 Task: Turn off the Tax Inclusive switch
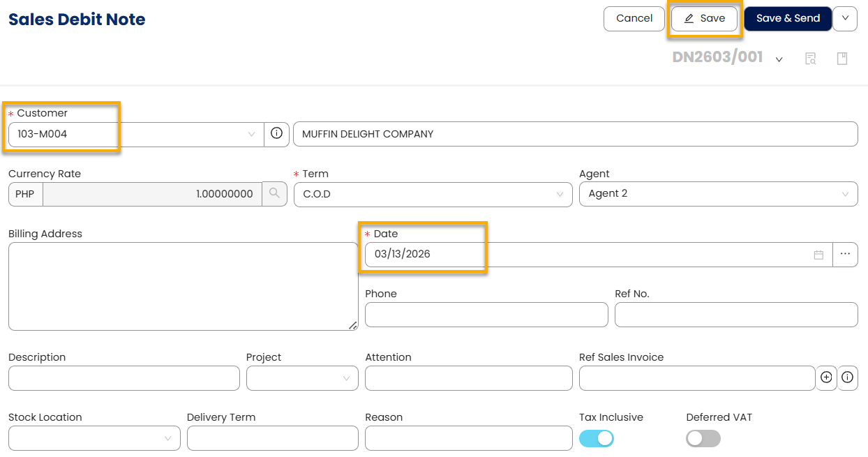pos(597,438)
